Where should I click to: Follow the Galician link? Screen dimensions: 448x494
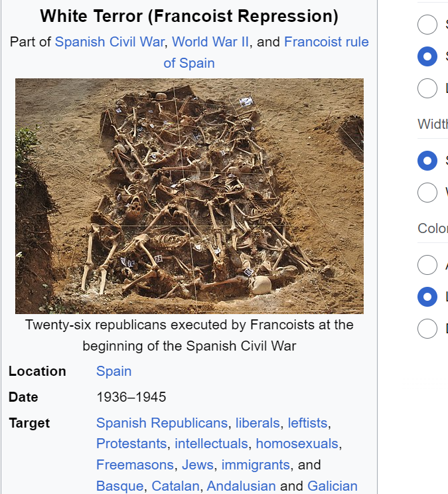333,486
